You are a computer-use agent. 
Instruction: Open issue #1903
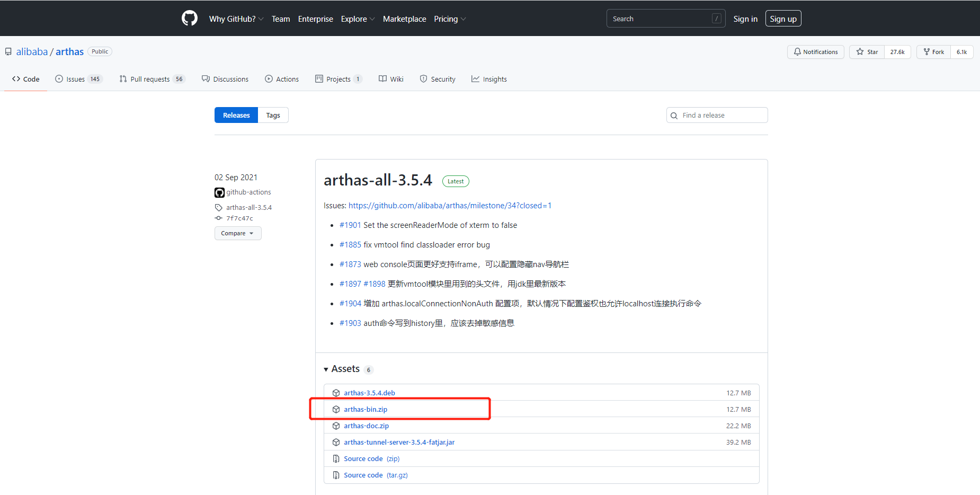350,323
